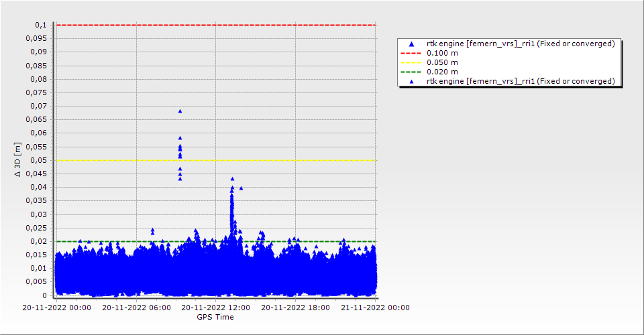Click the 20-11-2022 18:00 axis tick label
644x335 pixels.
(295, 308)
